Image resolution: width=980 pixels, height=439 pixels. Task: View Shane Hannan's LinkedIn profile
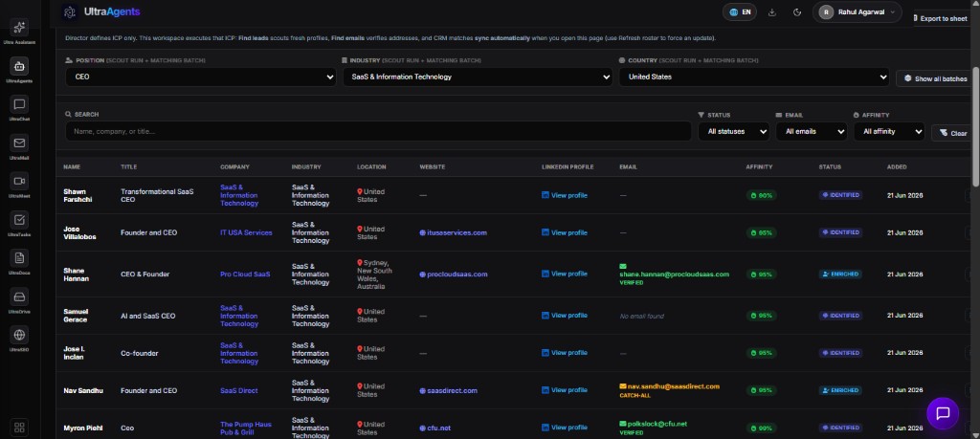click(x=565, y=274)
